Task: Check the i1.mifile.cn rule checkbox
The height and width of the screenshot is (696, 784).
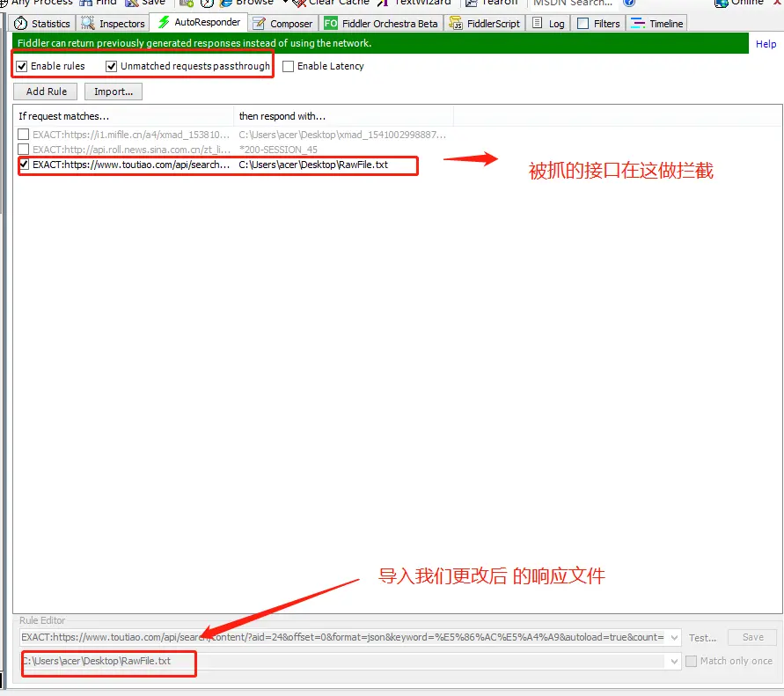Action: coord(23,134)
